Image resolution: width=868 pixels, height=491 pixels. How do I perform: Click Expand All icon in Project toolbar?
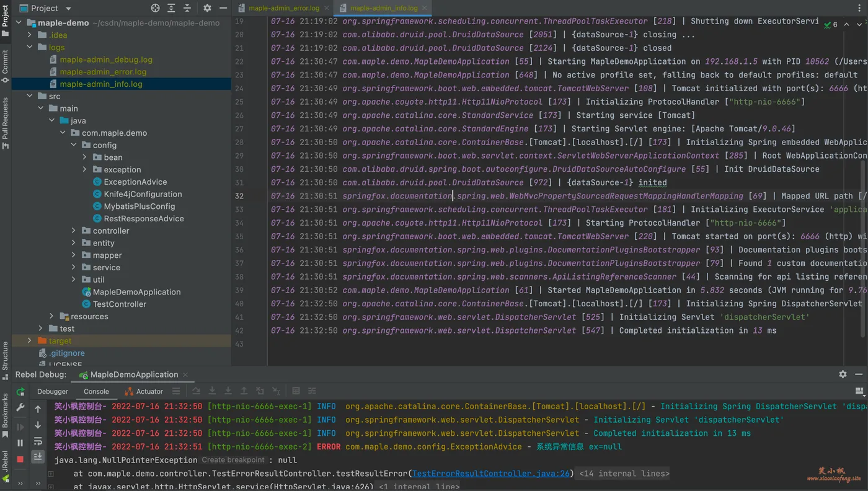pos(172,8)
